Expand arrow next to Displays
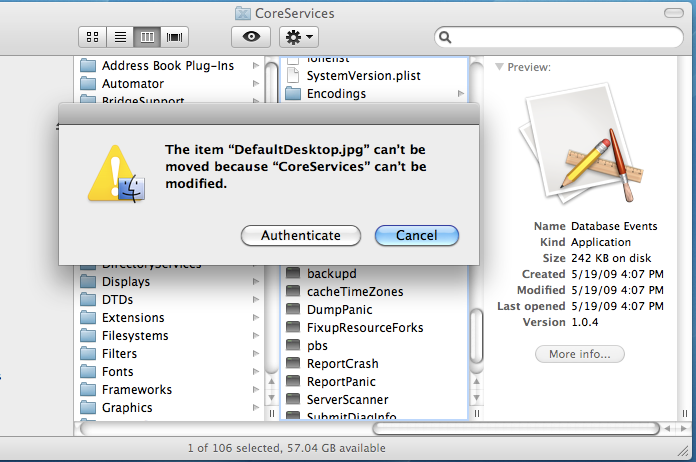Screen dimensions: 696x462 [x=256, y=281]
